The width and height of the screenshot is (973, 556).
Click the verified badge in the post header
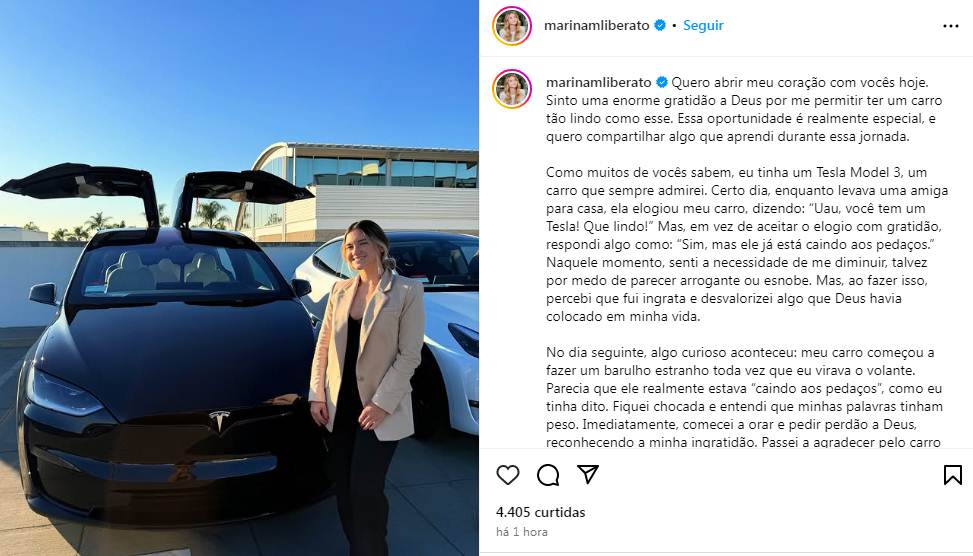coord(660,25)
